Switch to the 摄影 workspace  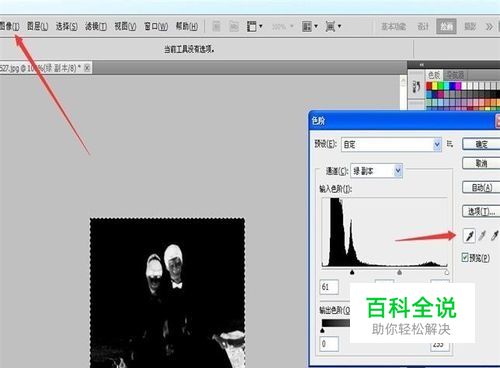tap(470, 26)
